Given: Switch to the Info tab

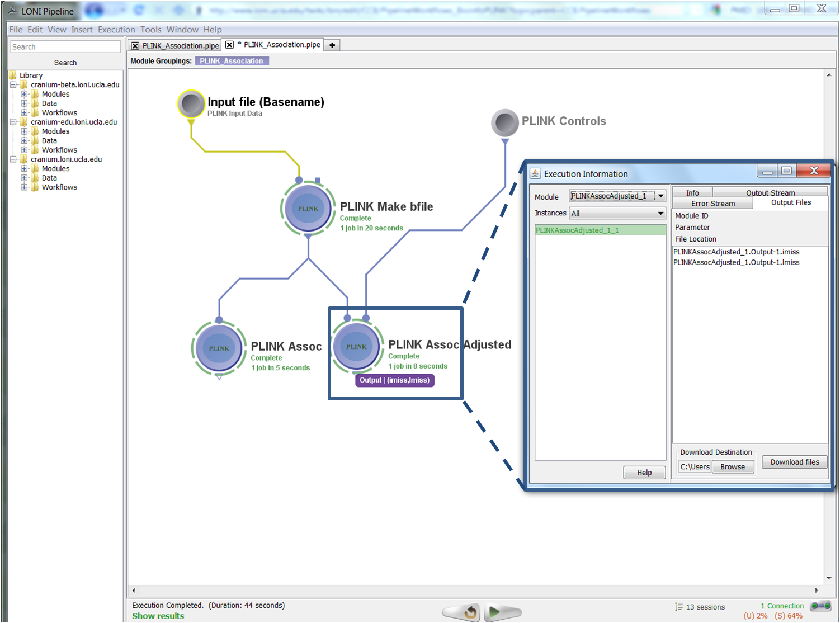Looking at the screenshot, I should [x=692, y=192].
